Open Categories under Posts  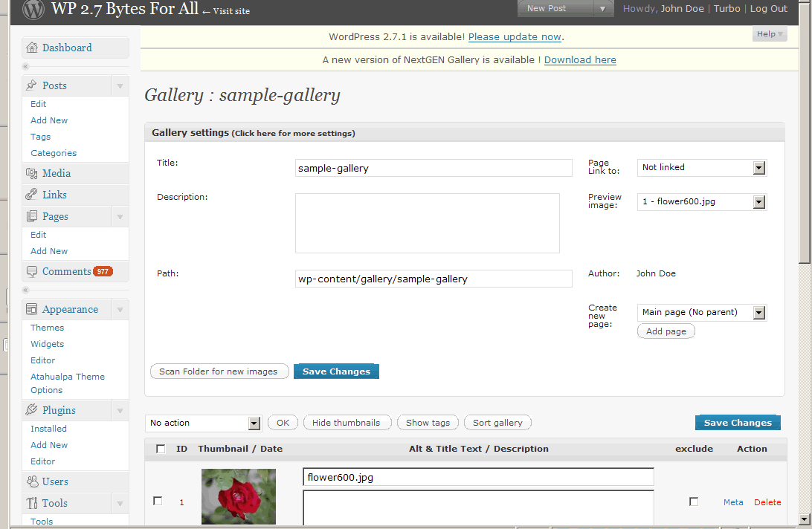[54, 153]
